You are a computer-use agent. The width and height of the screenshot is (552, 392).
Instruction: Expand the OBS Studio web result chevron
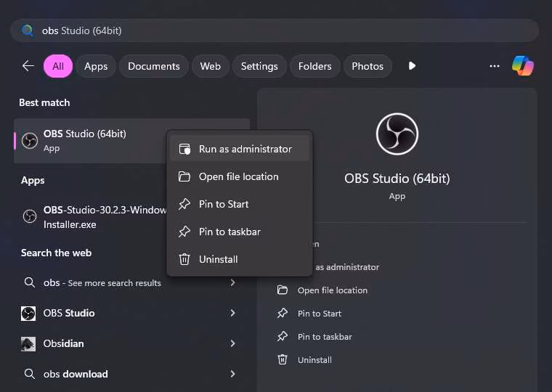coord(232,313)
